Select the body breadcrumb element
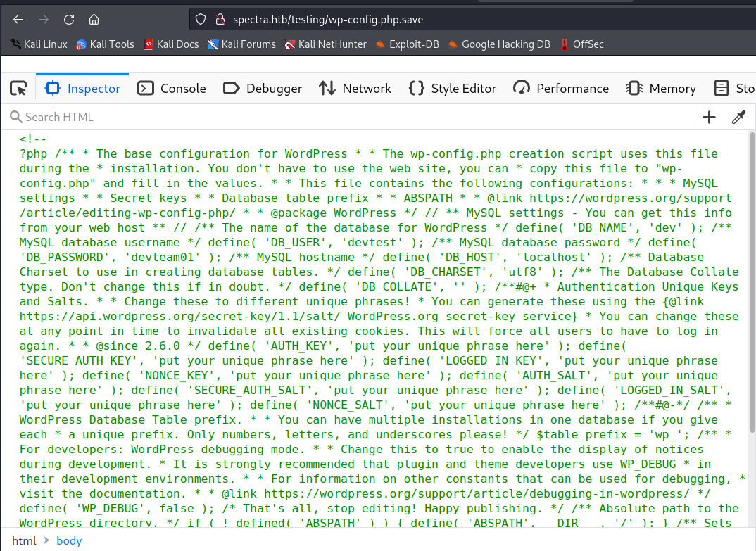 [x=69, y=540]
